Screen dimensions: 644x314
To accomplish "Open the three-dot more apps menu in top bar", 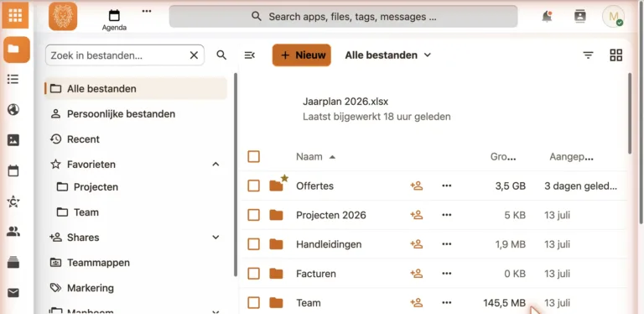I will click(147, 12).
